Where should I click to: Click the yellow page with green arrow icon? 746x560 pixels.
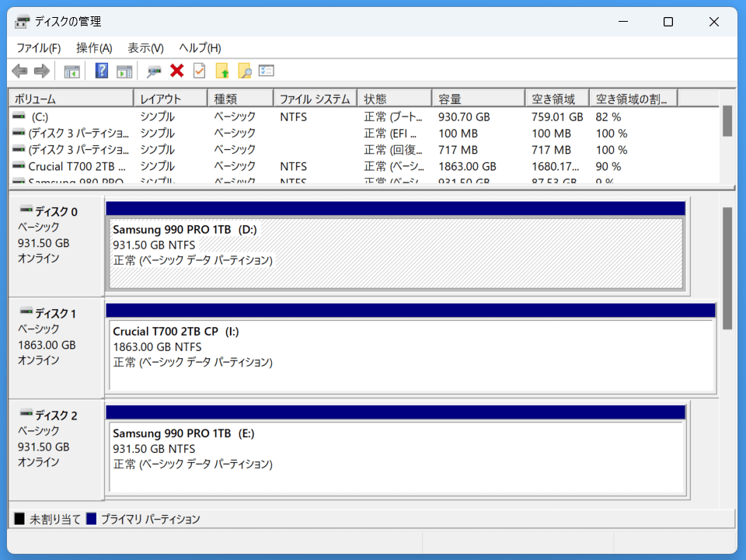coord(222,71)
